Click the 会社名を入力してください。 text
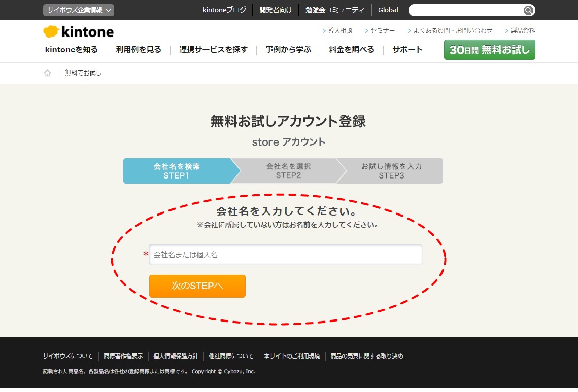 click(287, 211)
